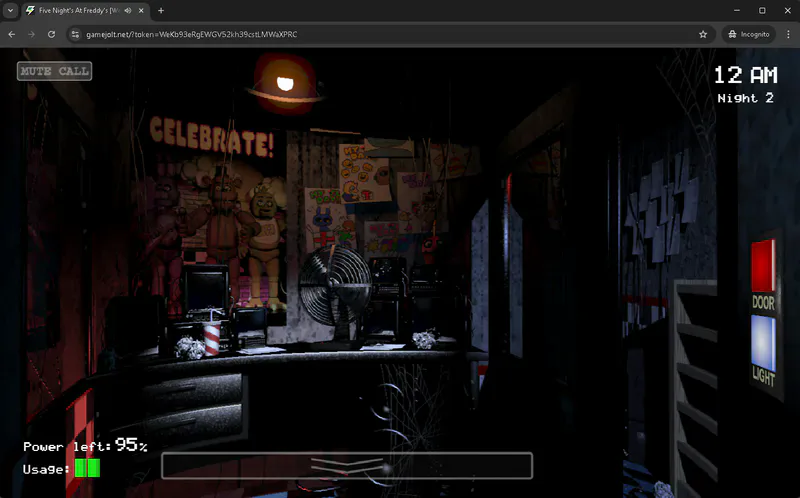Click the desk fan
The width and height of the screenshot is (800, 498).
click(335, 288)
